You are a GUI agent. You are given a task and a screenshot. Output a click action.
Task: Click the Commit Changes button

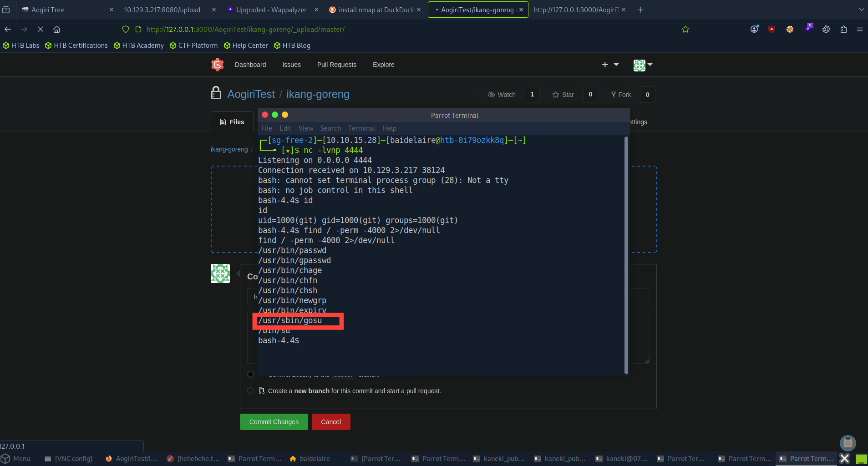pyautogui.click(x=274, y=422)
